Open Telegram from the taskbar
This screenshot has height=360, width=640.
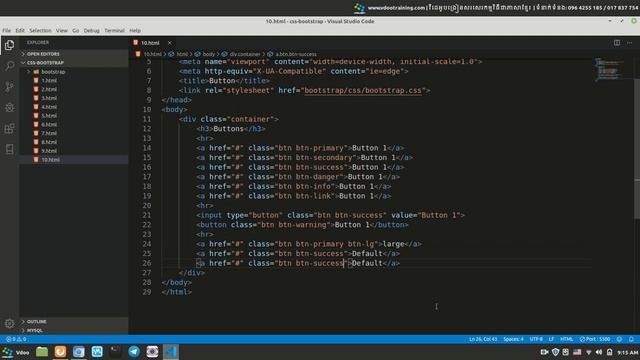134,352
